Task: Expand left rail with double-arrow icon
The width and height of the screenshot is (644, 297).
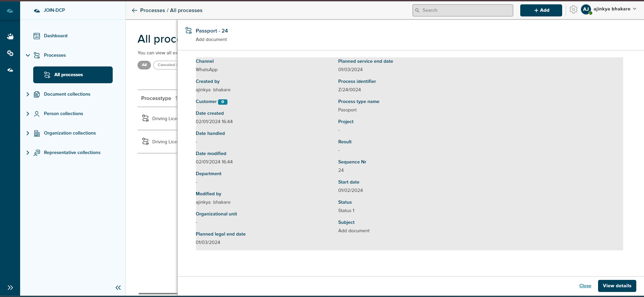Action: click(10, 288)
